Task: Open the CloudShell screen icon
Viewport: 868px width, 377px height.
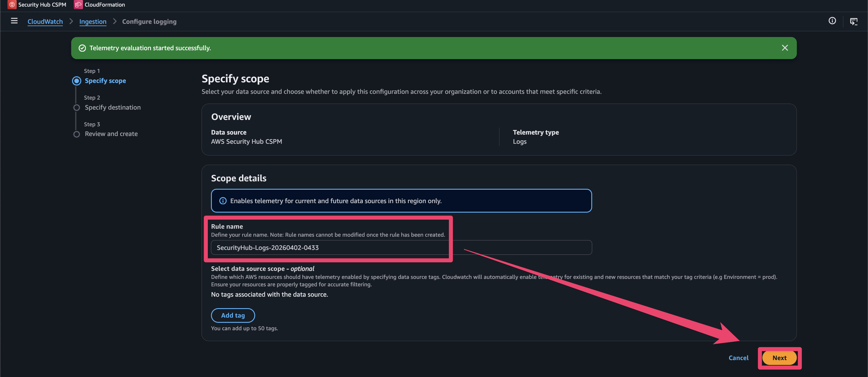Action: point(854,22)
